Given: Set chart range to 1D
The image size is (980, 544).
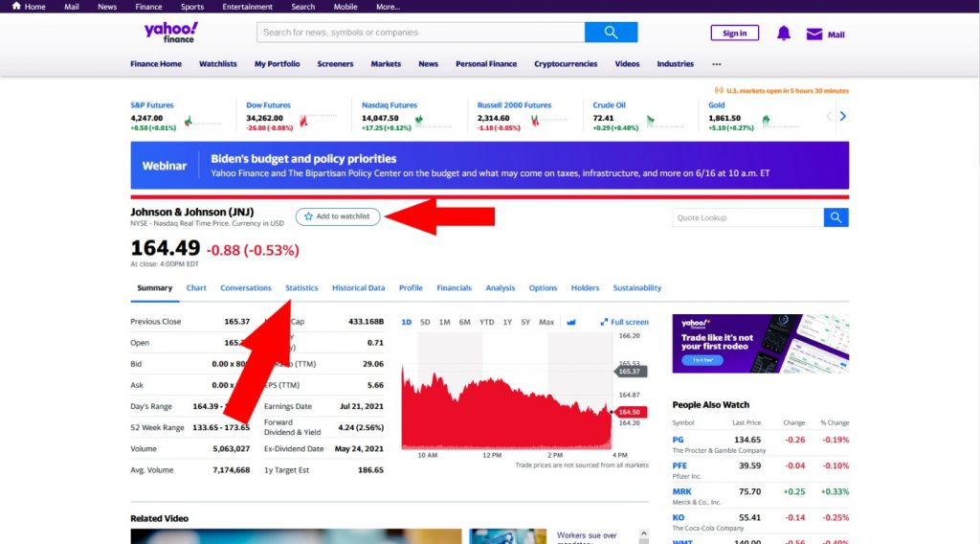Looking at the screenshot, I should 406,322.
